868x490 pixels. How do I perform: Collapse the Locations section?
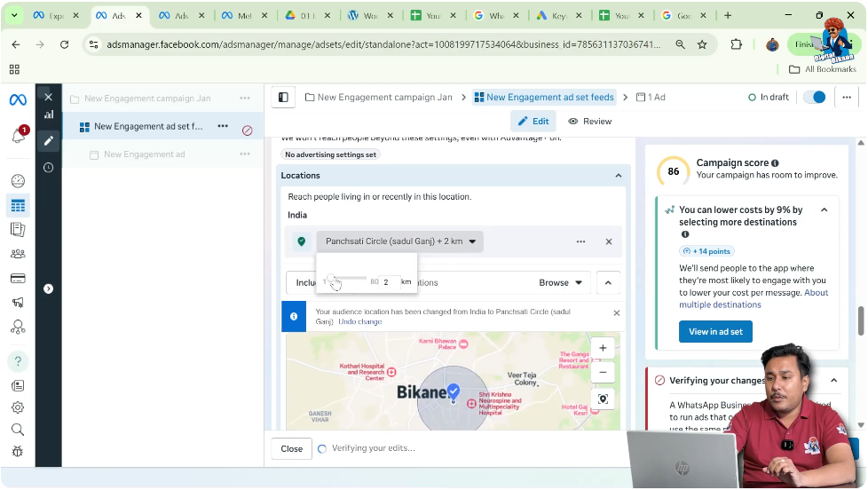(x=619, y=176)
